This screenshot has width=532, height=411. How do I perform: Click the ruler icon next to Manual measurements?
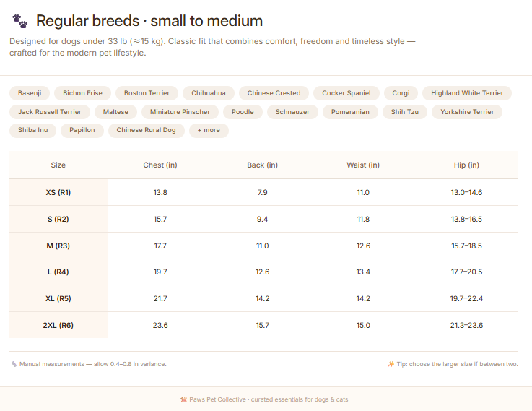click(14, 364)
